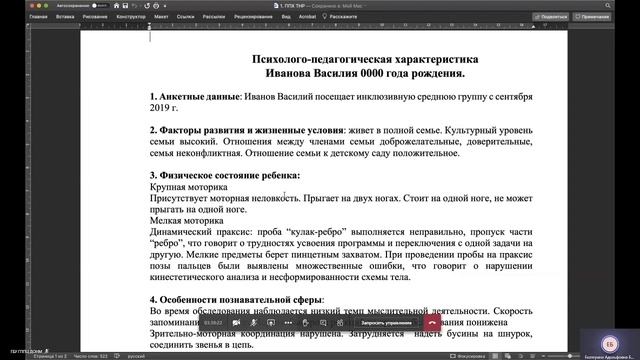Click the word count in status bar
Screen dimensions: 640x360
[x=91, y=356]
